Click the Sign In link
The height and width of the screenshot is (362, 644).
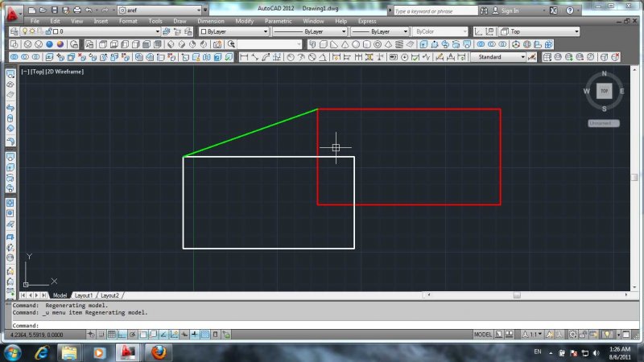[x=510, y=10]
